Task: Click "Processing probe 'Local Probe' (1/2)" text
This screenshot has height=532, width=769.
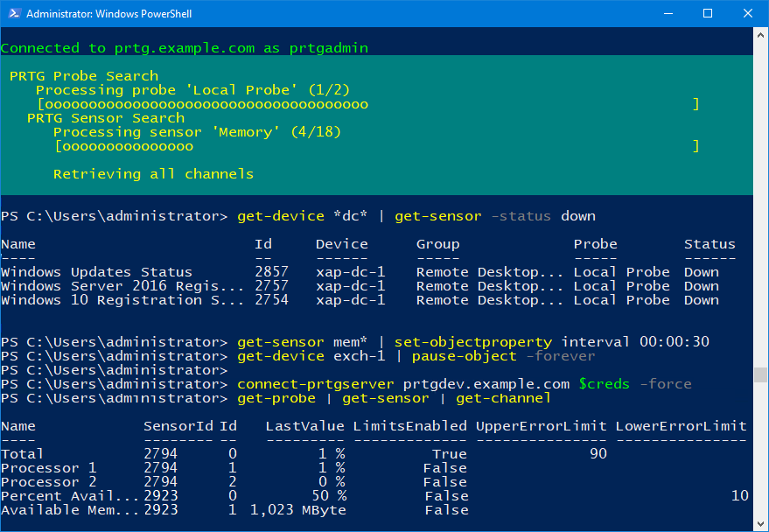Action: (192, 90)
